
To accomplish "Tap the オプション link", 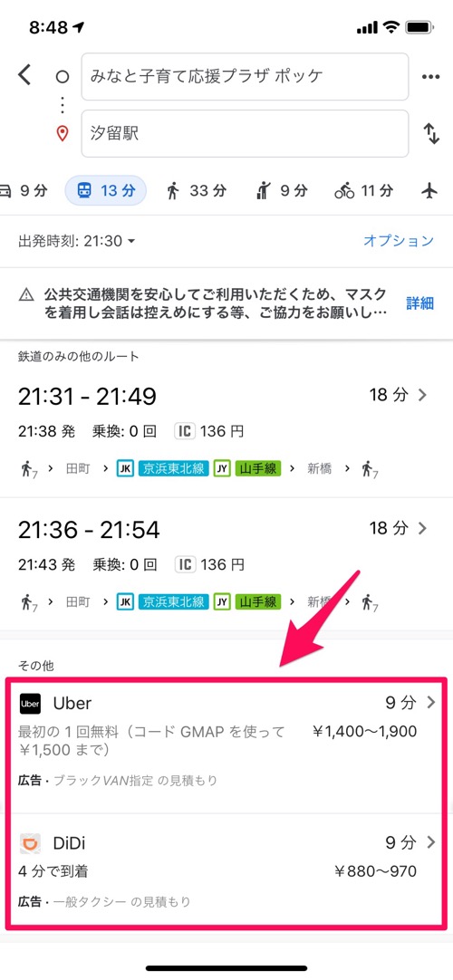I will [x=398, y=241].
